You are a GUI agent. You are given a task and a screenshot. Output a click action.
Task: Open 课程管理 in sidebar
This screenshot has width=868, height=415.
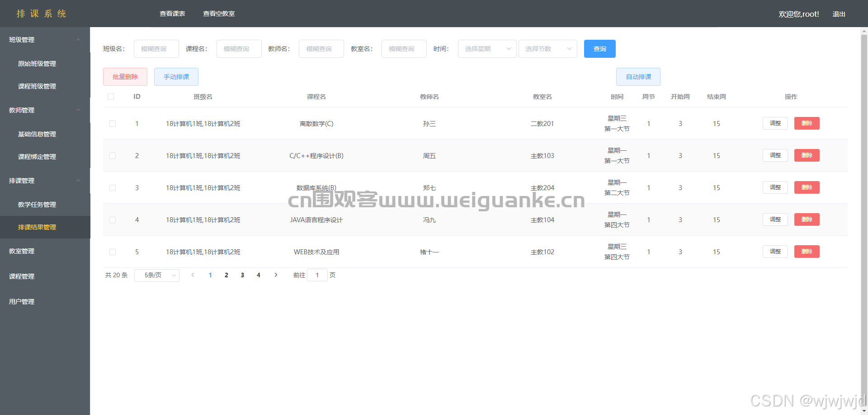pos(45,276)
